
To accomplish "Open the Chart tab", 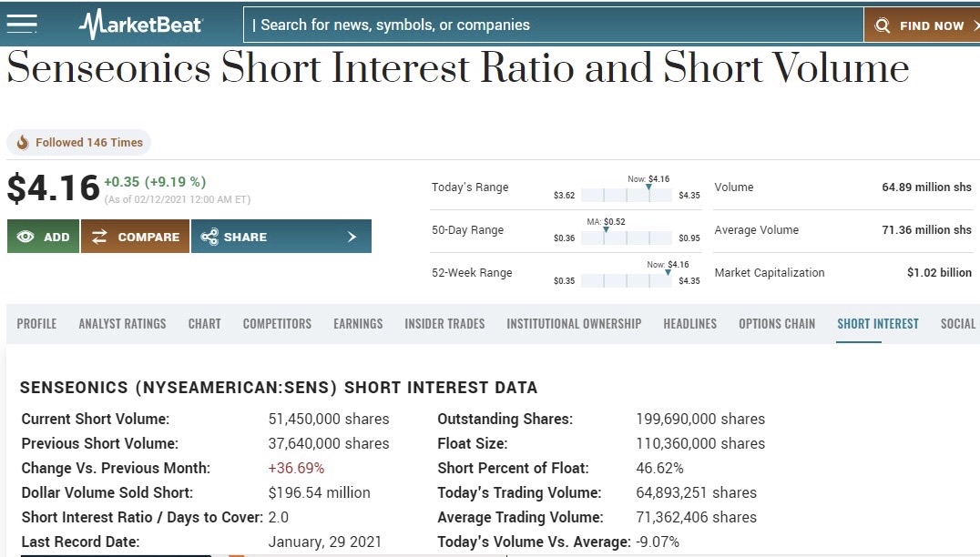I will pyautogui.click(x=204, y=323).
